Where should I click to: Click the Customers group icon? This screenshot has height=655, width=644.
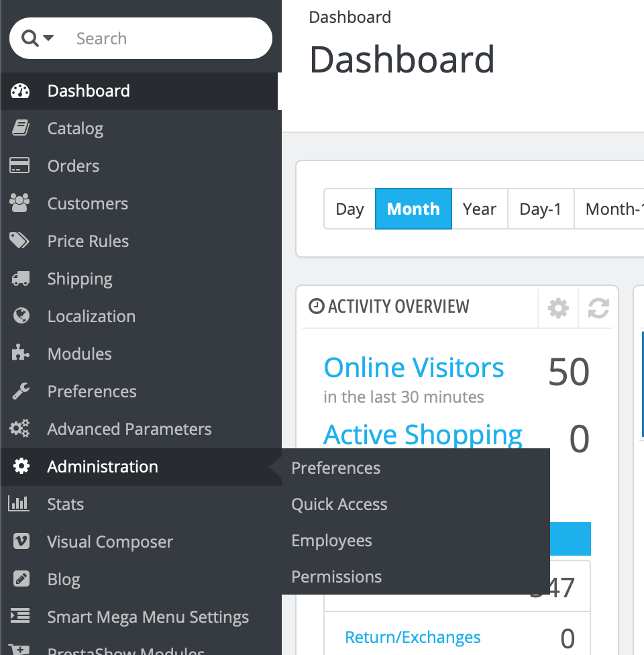coord(19,203)
